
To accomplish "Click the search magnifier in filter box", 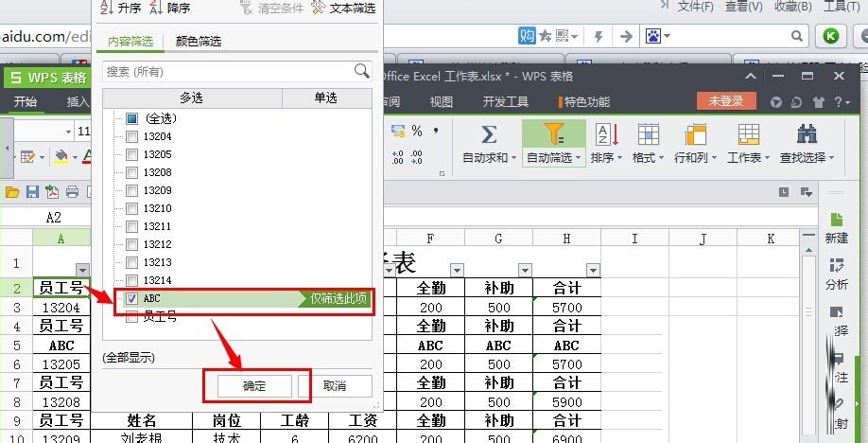I will coord(361,71).
